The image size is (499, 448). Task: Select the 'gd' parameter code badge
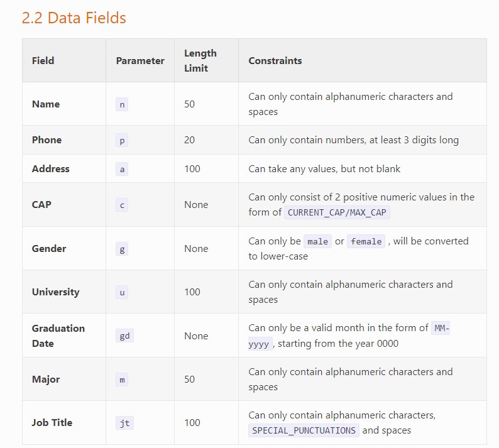coord(124,336)
